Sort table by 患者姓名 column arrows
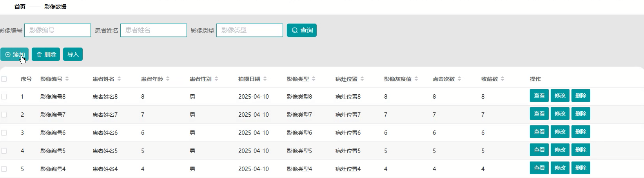The width and height of the screenshot is (644, 178). [x=119, y=79]
